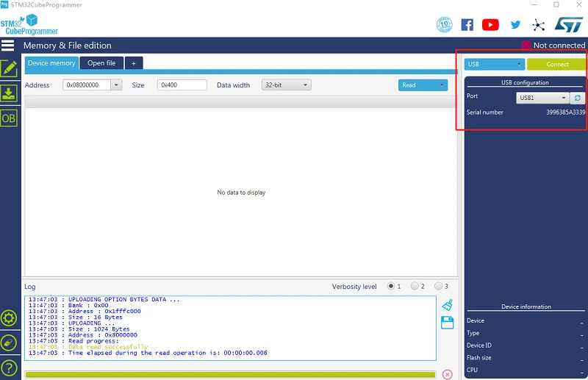Click the Device ID label
This screenshot has width=588, height=380.
click(x=479, y=345)
